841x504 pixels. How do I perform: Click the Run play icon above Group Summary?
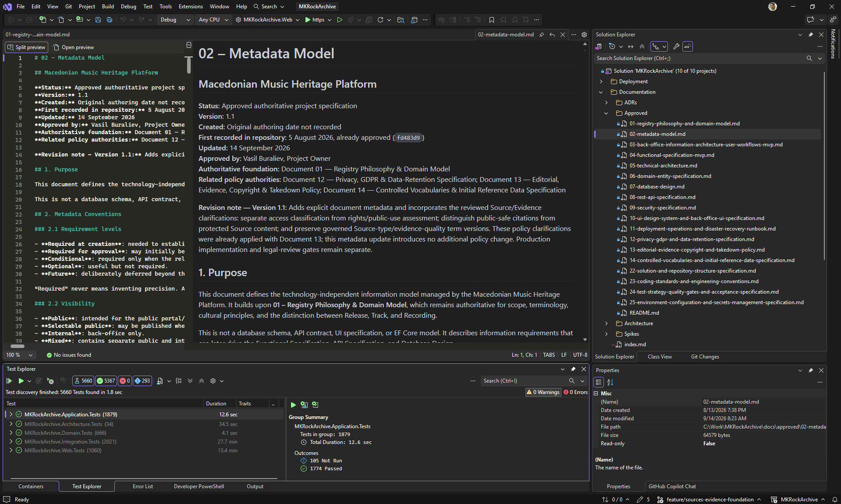pos(293,405)
